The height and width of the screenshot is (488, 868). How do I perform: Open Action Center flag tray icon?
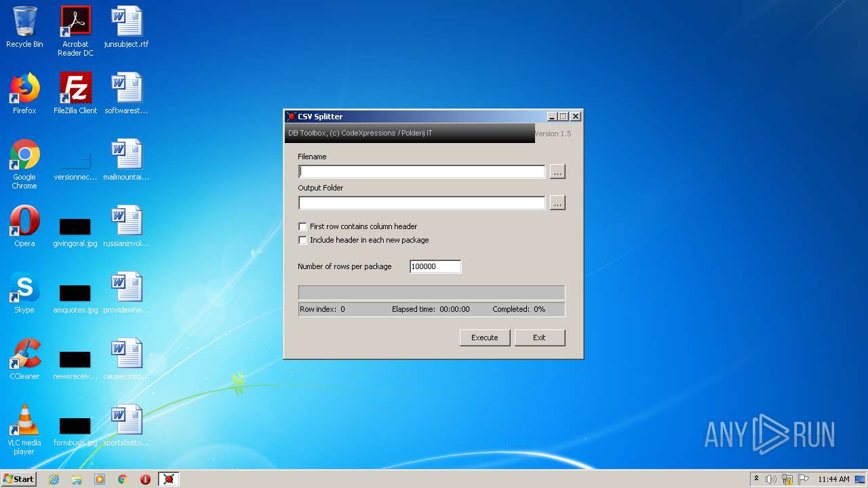804,479
